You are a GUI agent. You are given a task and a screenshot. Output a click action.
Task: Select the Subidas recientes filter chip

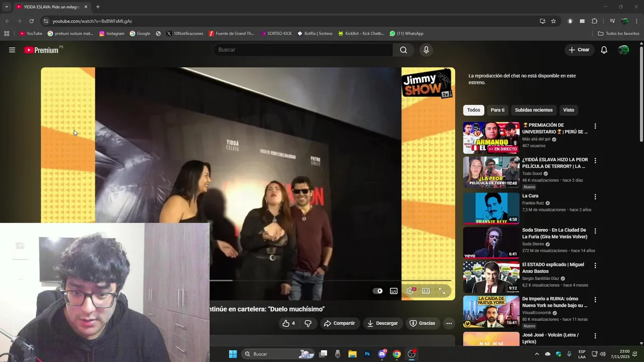534,110
